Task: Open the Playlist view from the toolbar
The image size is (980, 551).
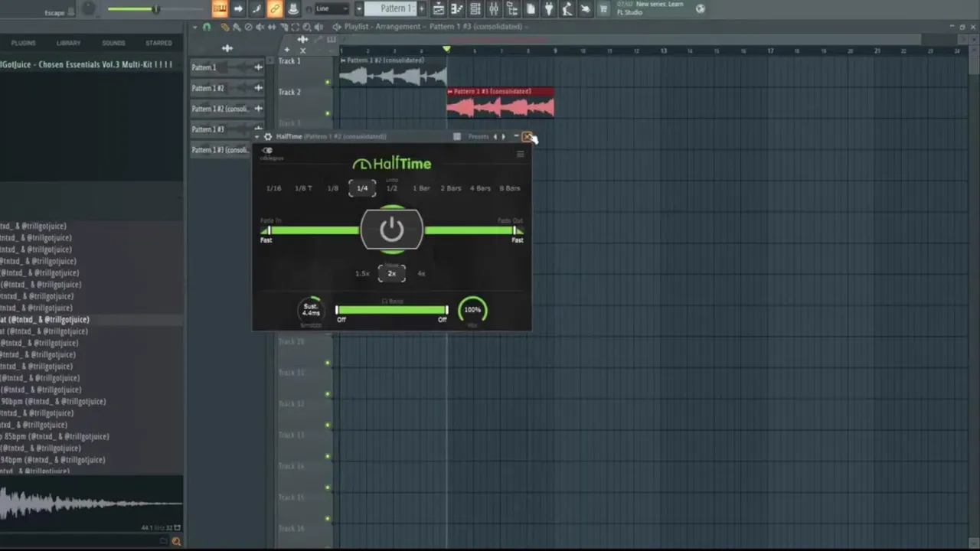Action: click(437, 8)
